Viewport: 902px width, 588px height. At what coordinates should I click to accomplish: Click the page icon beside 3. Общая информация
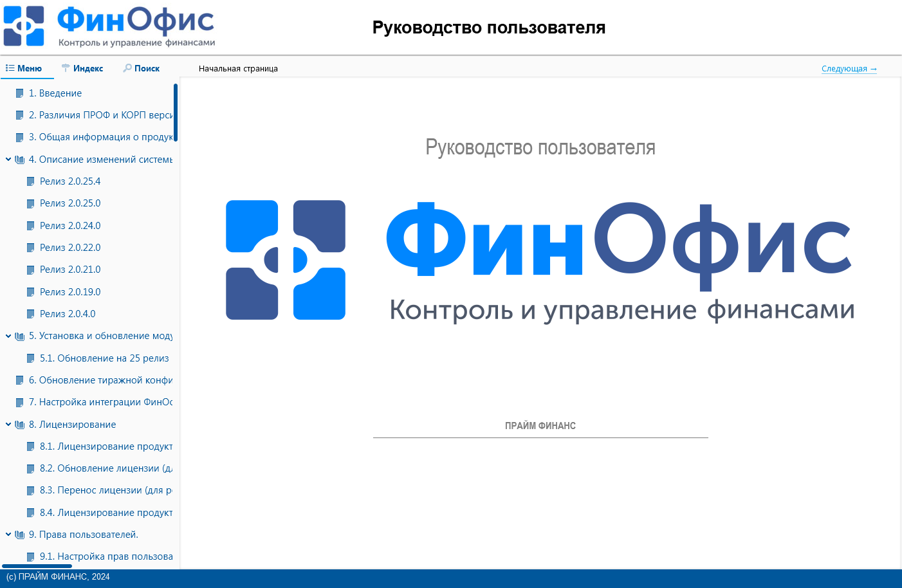20,137
